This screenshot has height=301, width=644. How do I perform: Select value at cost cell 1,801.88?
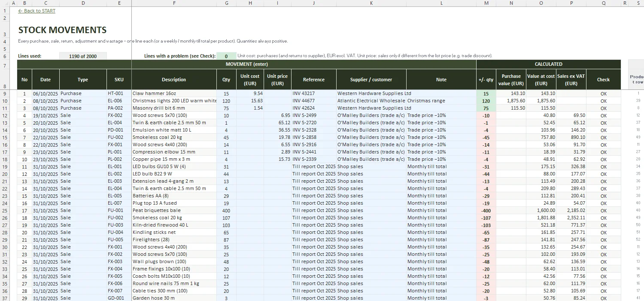[541, 218]
